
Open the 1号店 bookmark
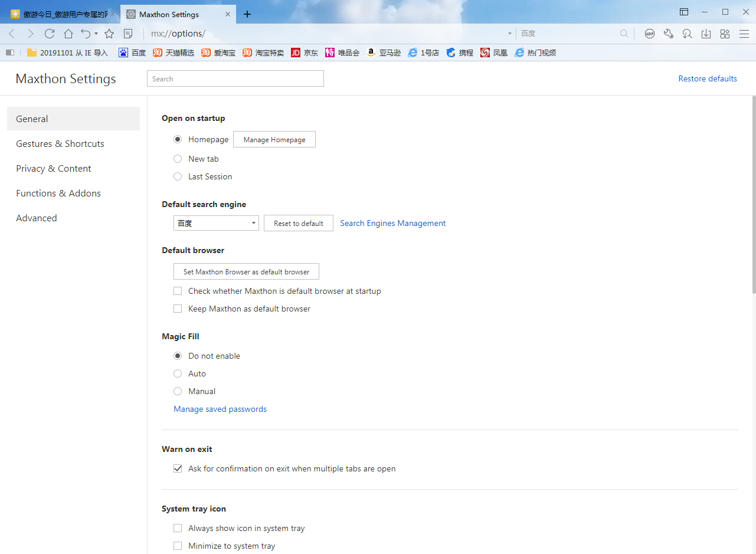point(424,53)
